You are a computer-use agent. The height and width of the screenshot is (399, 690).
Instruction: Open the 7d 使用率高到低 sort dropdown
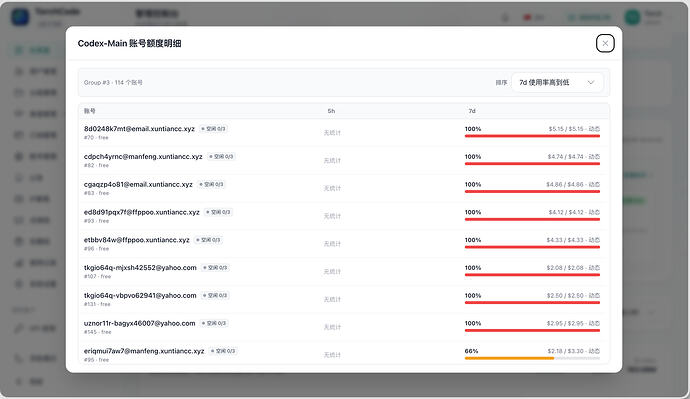pos(557,82)
